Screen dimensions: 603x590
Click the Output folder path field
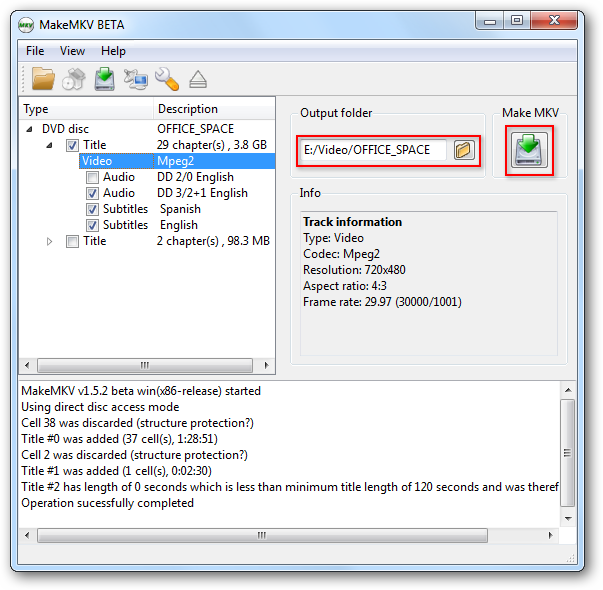(x=372, y=150)
